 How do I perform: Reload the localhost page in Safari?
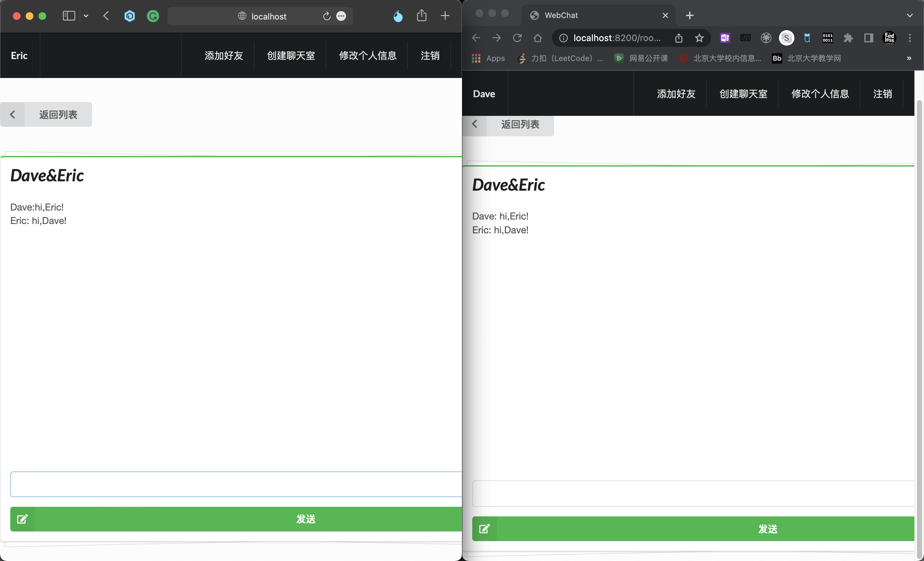pyautogui.click(x=327, y=16)
